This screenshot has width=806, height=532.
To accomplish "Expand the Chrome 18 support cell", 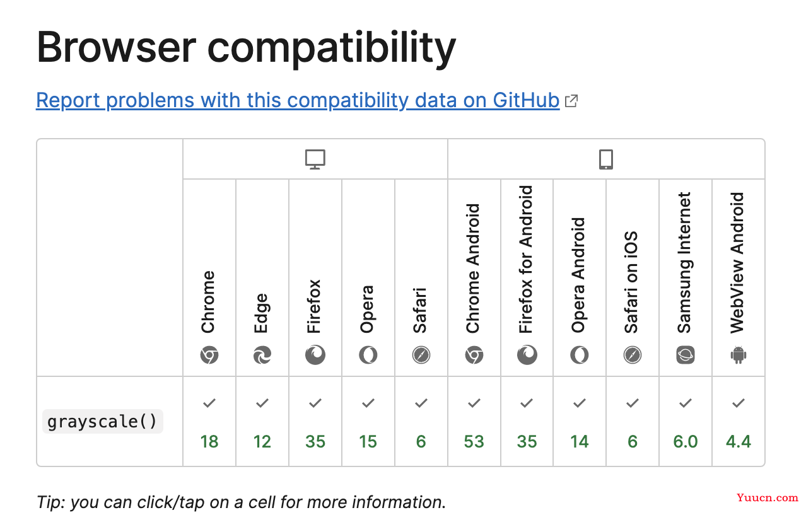I will pyautogui.click(x=209, y=422).
